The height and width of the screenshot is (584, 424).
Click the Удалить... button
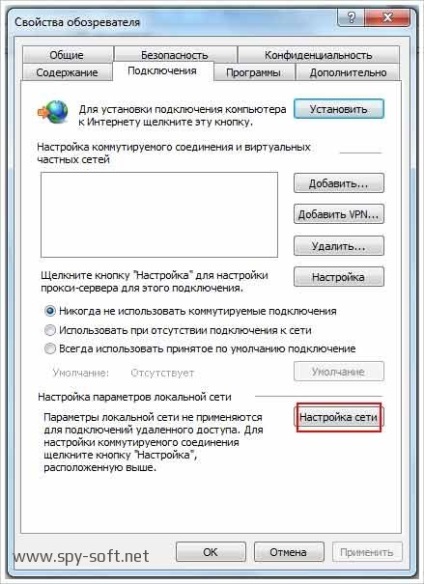[x=339, y=246]
